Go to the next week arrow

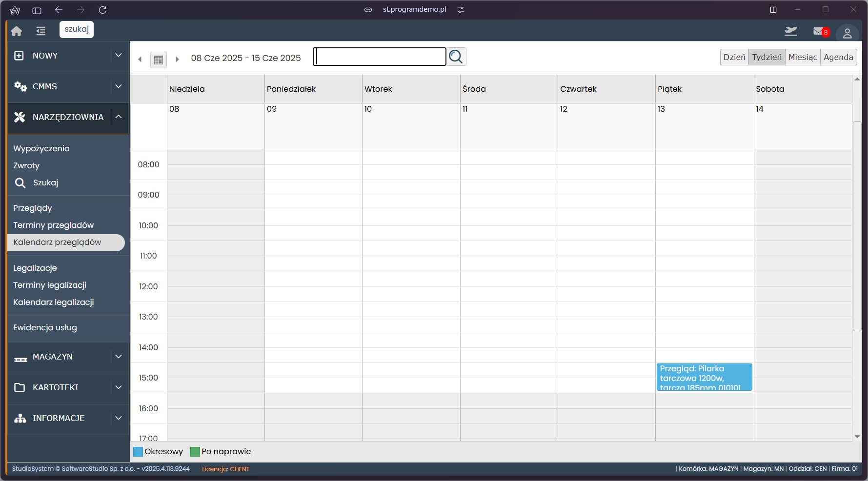tap(177, 59)
